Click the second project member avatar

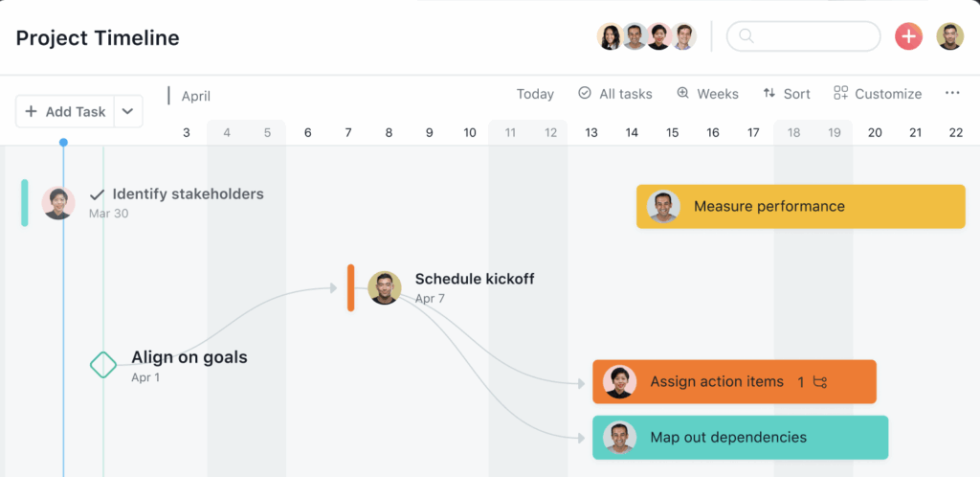(635, 37)
